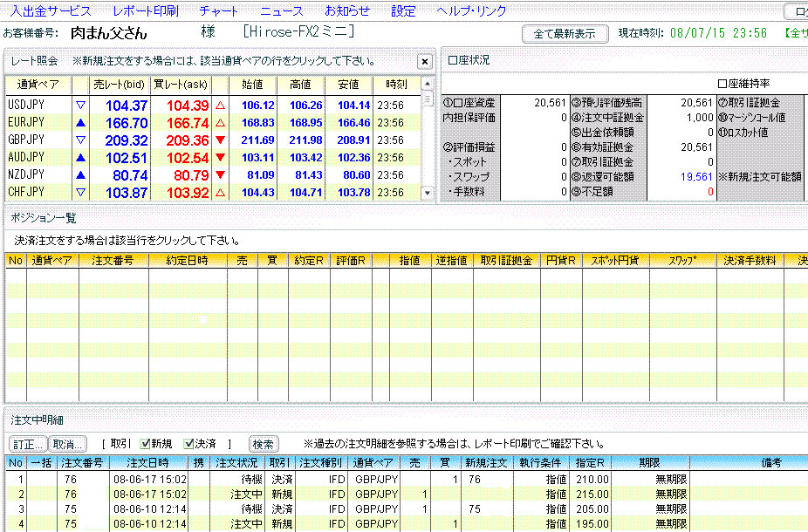Click the 注文中証拠金 value 1,000
Image resolution: width=808 pixels, height=532 pixels.
click(699, 118)
